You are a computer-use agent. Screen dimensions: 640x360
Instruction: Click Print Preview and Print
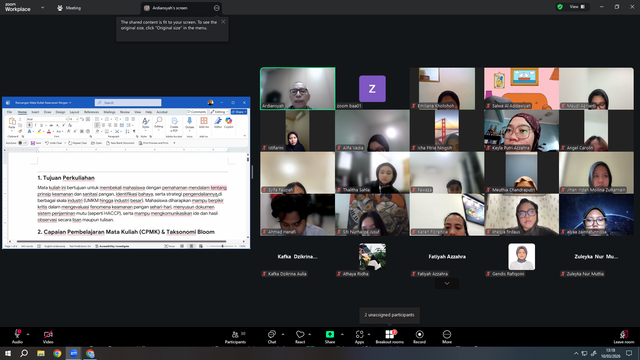[153, 143]
